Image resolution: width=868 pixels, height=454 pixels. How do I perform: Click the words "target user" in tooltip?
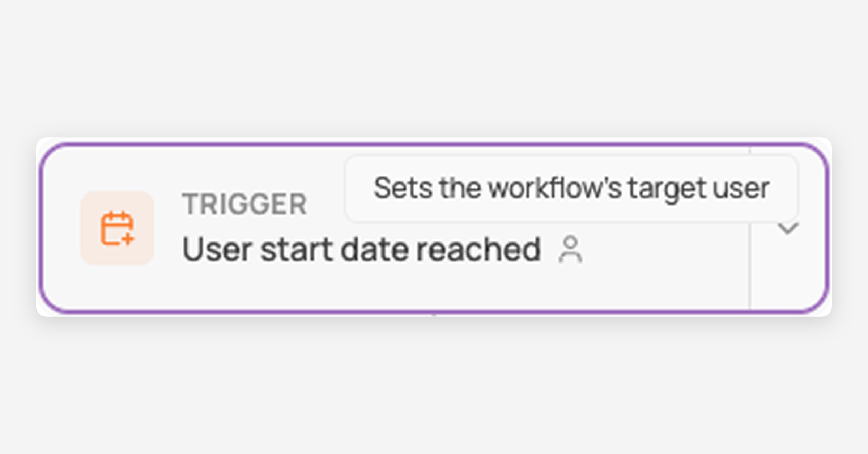click(699, 189)
